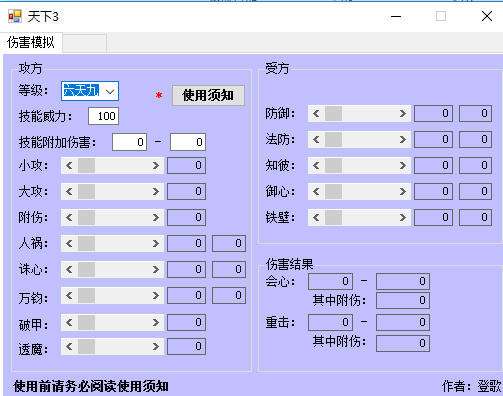The width and height of the screenshot is (503, 396).
Task: Click the 技能威力 input field
Action: (x=104, y=116)
